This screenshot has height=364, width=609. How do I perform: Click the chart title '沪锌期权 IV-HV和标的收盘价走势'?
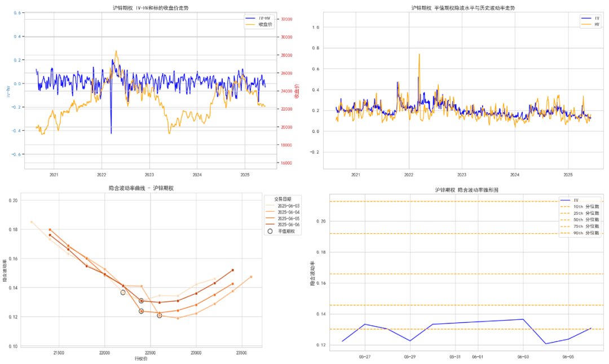click(x=151, y=8)
